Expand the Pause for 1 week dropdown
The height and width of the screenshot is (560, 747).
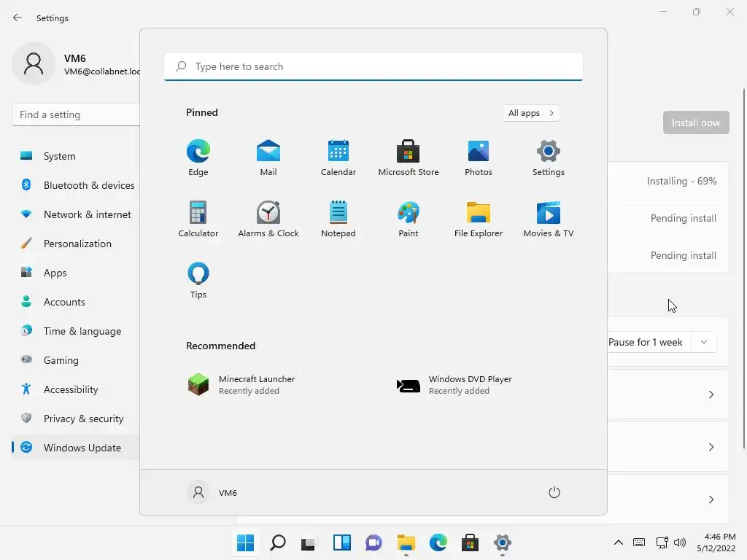(704, 342)
